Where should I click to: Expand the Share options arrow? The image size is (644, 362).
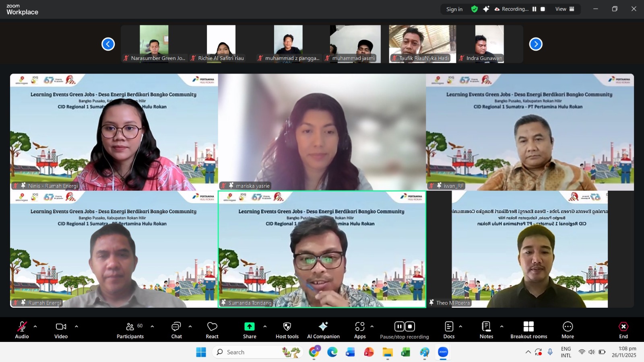click(265, 327)
